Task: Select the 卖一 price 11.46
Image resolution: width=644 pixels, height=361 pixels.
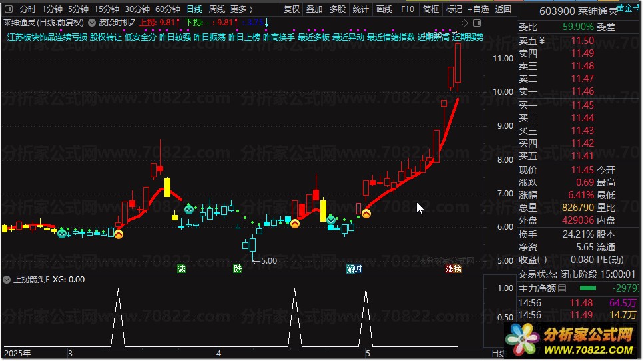Action: pyautogui.click(x=582, y=91)
